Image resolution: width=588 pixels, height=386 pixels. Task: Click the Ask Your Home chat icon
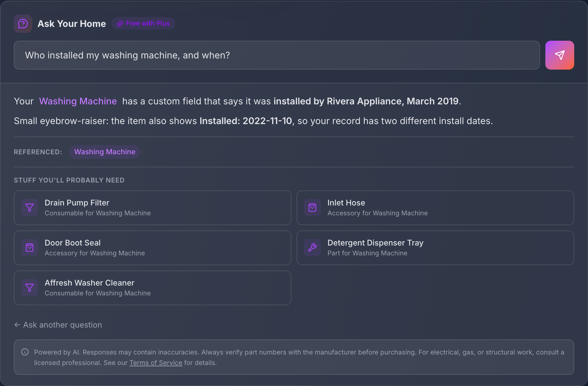tap(23, 24)
